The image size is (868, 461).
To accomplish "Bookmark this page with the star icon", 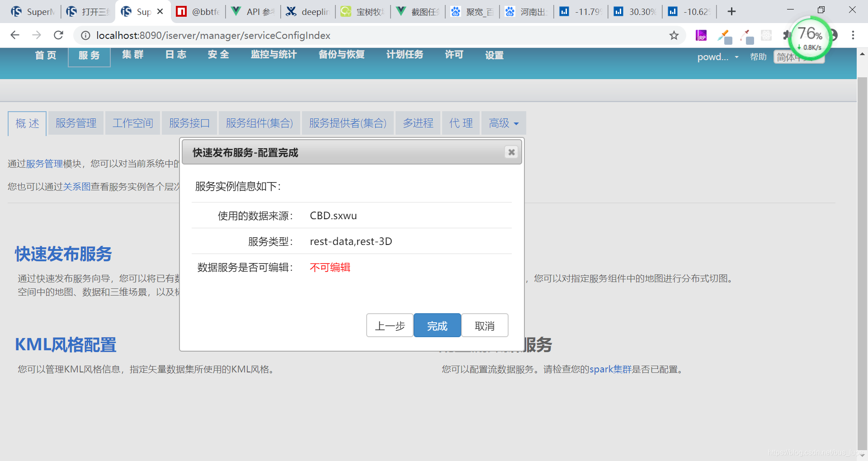I will pyautogui.click(x=674, y=35).
